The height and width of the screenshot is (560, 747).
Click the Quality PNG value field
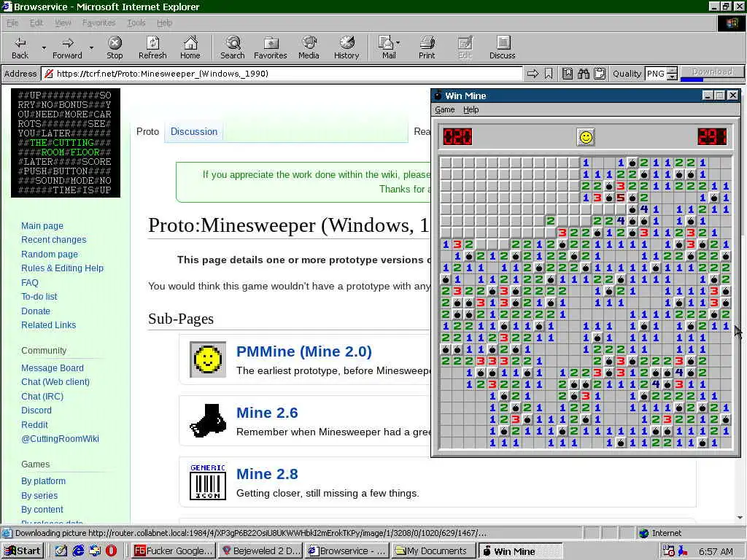[656, 74]
